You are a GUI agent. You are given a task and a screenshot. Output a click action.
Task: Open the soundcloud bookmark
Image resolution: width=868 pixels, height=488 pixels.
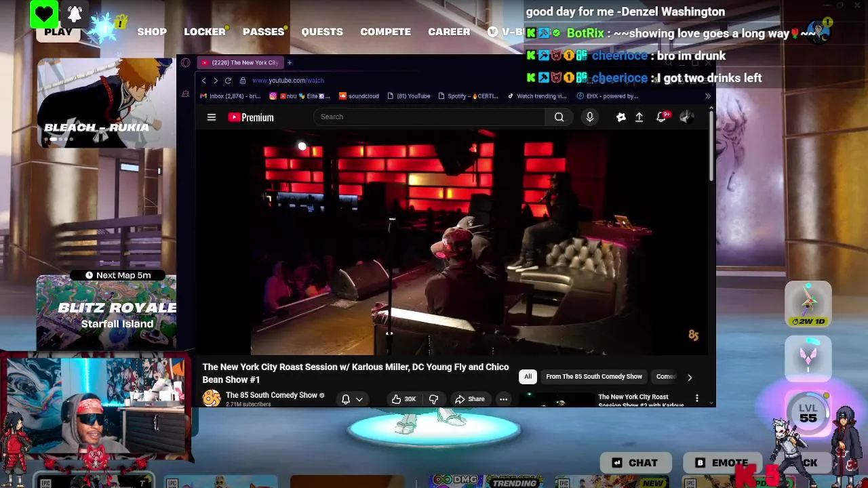[359, 96]
